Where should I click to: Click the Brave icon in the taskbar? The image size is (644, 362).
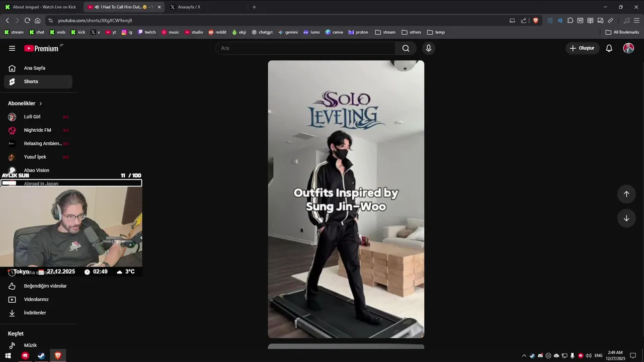coord(58,355)
